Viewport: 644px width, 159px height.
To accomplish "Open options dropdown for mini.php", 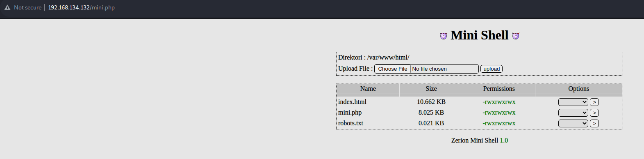I will coord(573,113).
